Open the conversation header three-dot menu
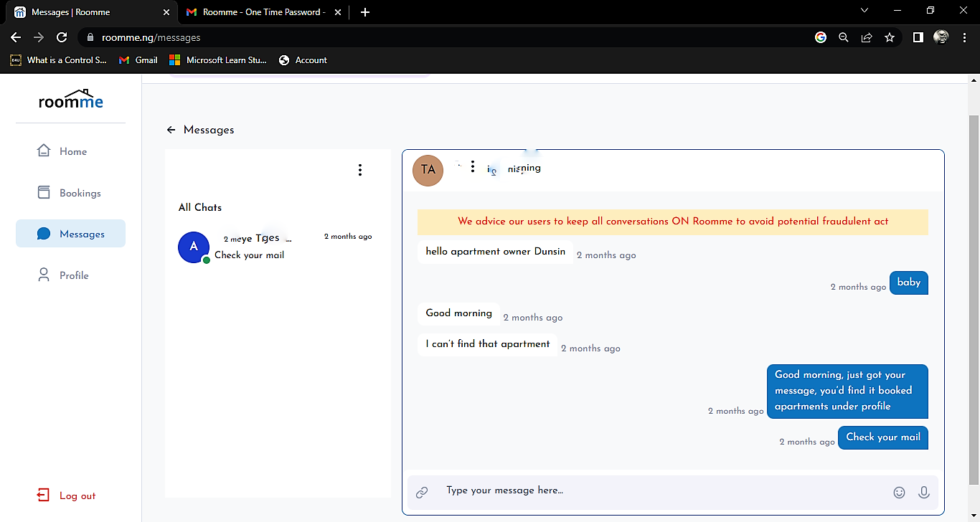980x522 pixels. coord(472,166)
